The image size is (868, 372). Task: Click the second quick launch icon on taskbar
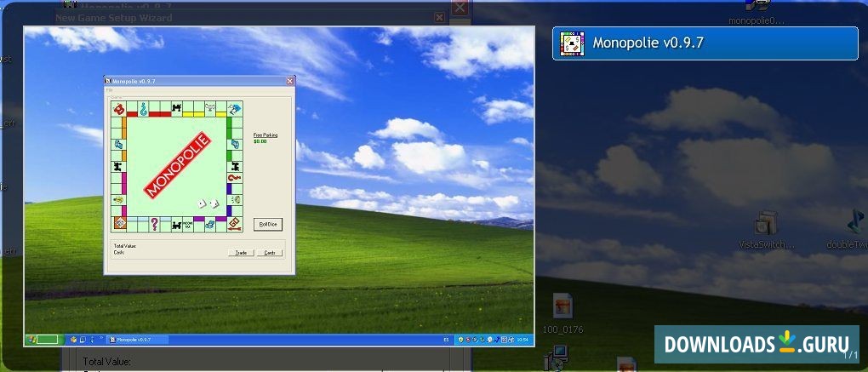[83, 340]
